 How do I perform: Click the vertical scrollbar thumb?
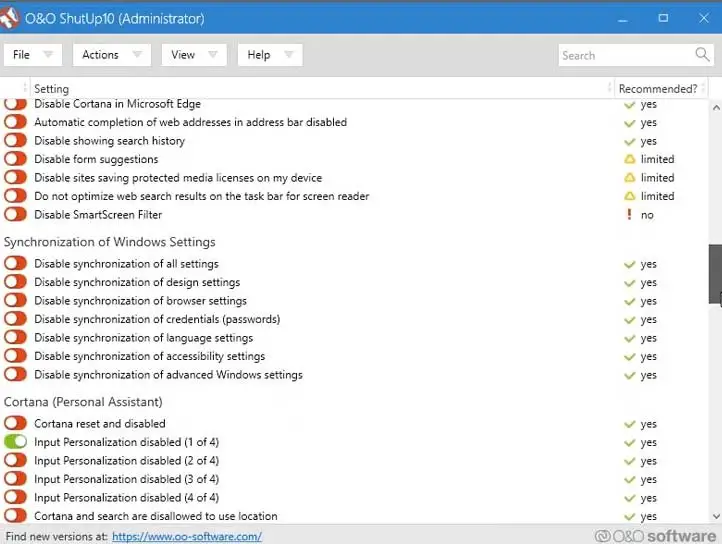tap(715, 275)
